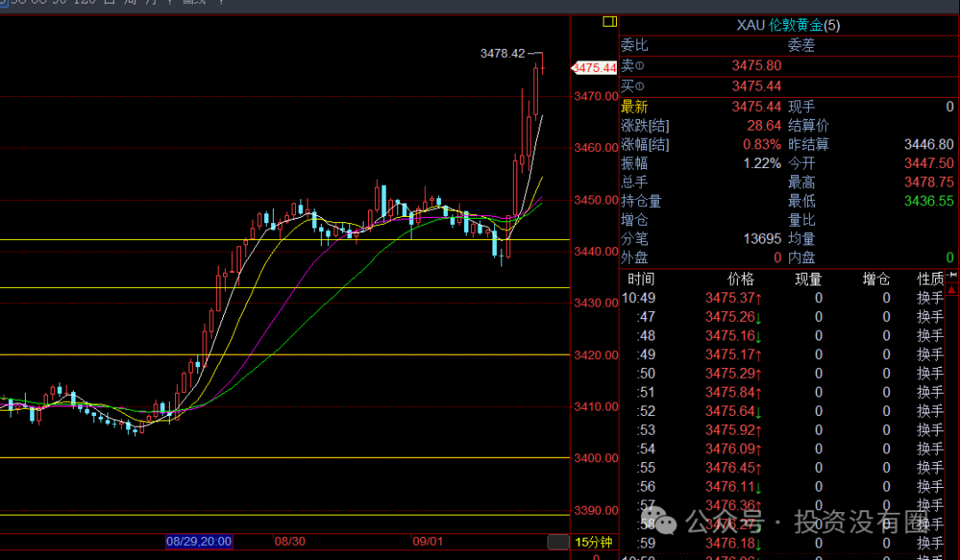Click the 涨幅[结] value 0.83%
Image resolution: width=960 pixels, height=560 pixels.
pyautogui.click(x=763, y=144)
